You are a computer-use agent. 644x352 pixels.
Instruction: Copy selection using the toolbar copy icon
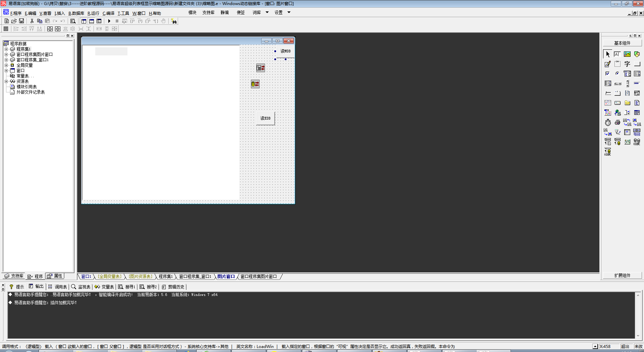coord(40,21)
